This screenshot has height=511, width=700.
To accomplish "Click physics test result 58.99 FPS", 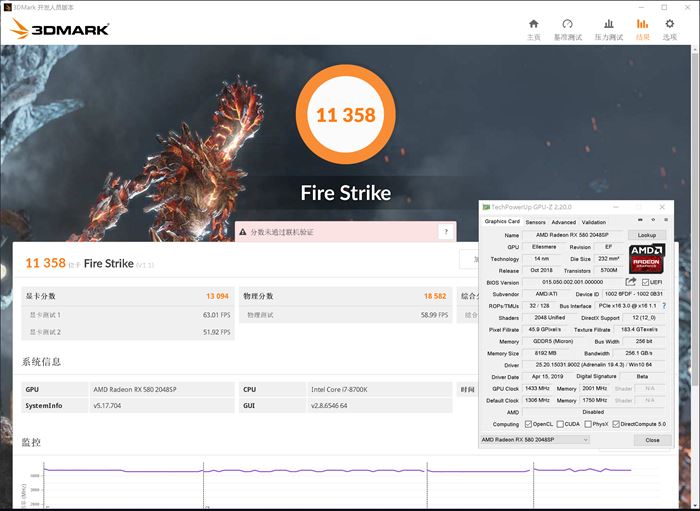I will coord(434,315).
